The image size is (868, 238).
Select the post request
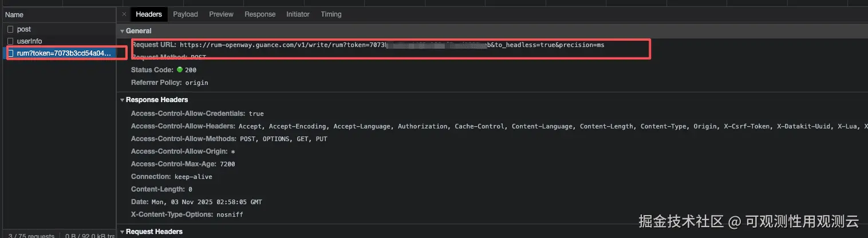[x=24, y=29]
